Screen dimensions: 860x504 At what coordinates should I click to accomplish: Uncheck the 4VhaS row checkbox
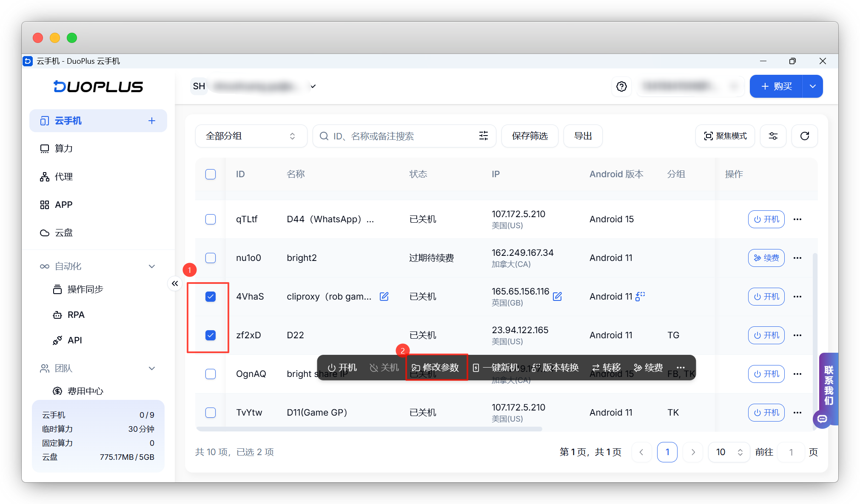pyautogui.click(x=211, y=297)
